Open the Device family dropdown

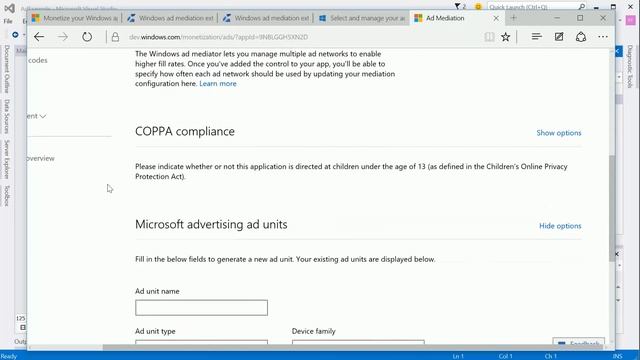click(358, 342)
